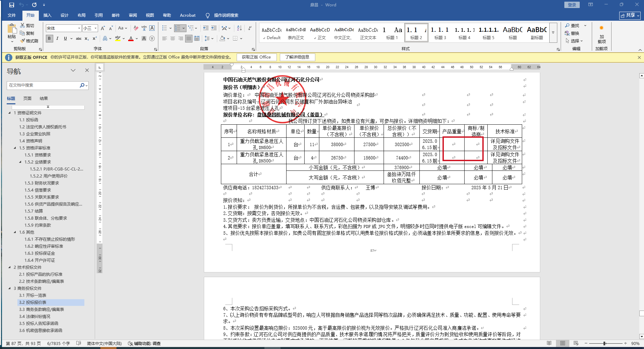Click the Save icon in title bar
This screenshot has width=644, height=349.
12,5
